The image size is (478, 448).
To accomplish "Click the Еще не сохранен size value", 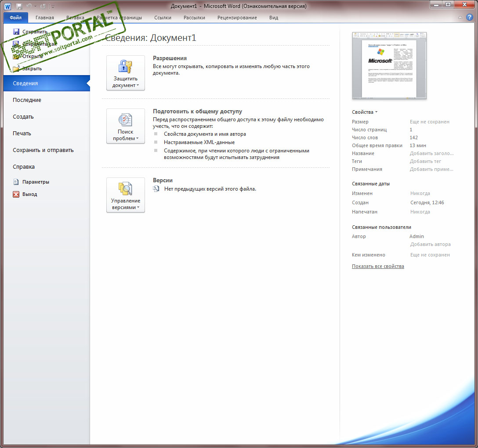I will tap(430, 122).
